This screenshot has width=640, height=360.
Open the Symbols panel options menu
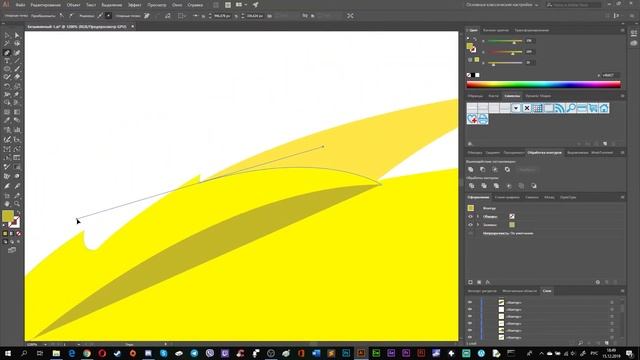pyautogui.click(x=622, y=96)
